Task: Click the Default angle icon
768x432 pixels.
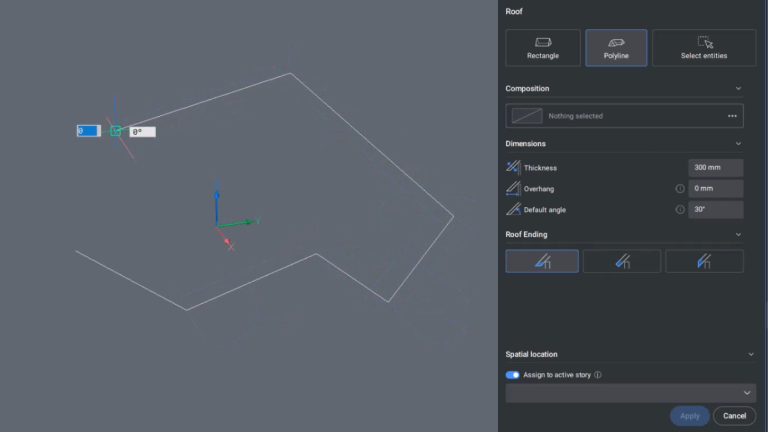Action: point(513,210)
